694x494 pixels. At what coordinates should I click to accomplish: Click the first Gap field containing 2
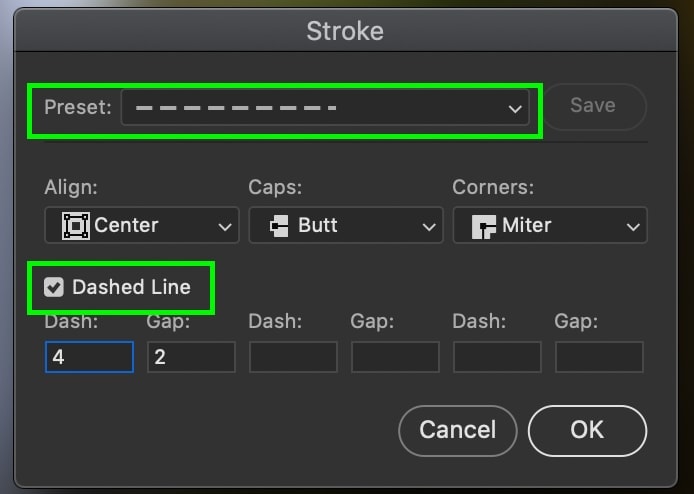(x=191, y=357)
